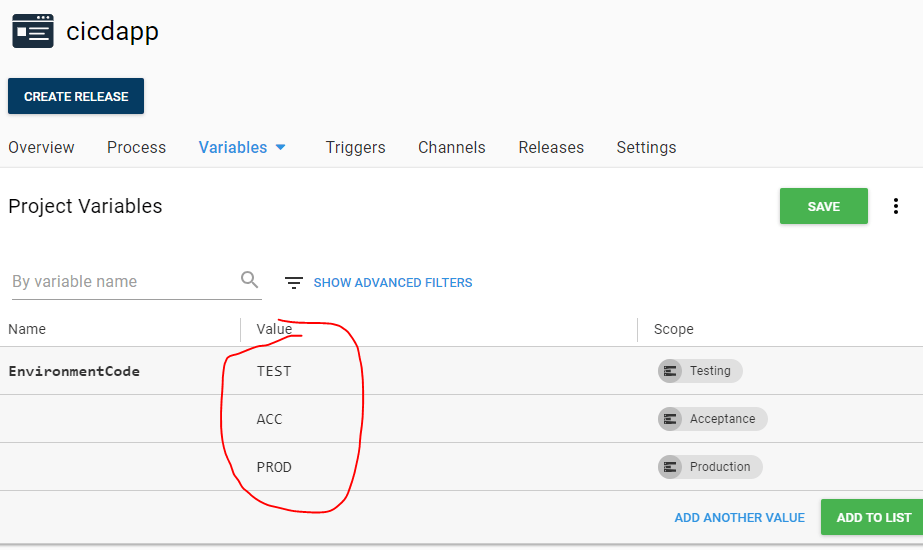The width and height of the screenshot is (923, 550).
Task: Save the project variables
Action: click(823, 206)
